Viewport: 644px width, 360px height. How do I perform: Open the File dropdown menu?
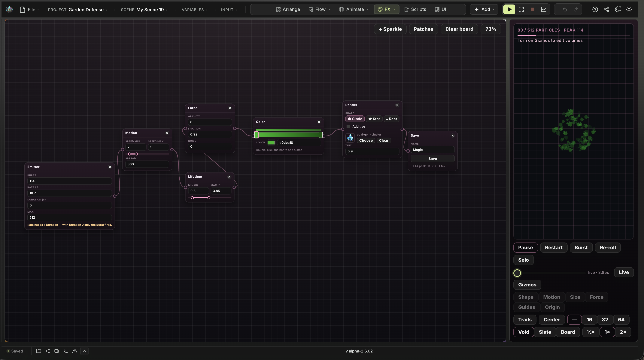tap(29, 10)
